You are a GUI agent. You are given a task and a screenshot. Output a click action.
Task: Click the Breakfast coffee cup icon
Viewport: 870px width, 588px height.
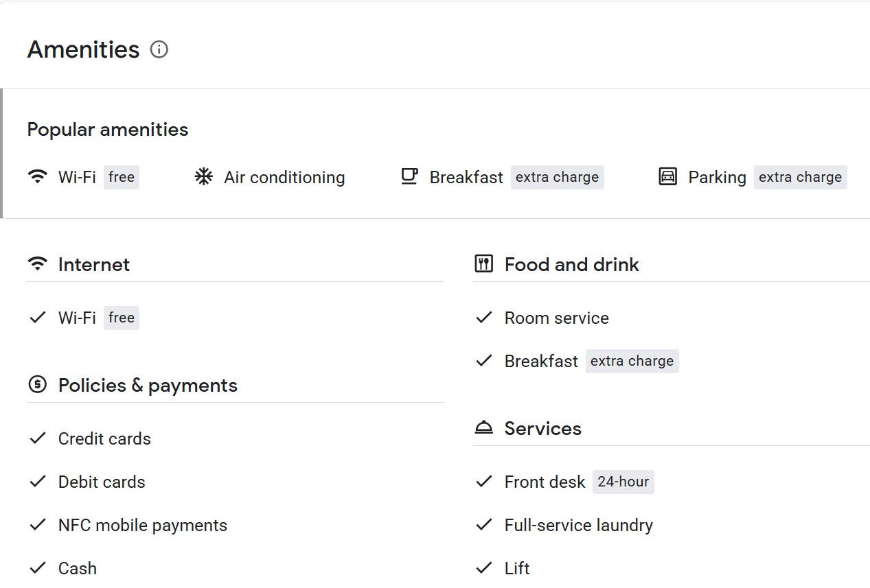pyautogui.click(x=409, y=177)
